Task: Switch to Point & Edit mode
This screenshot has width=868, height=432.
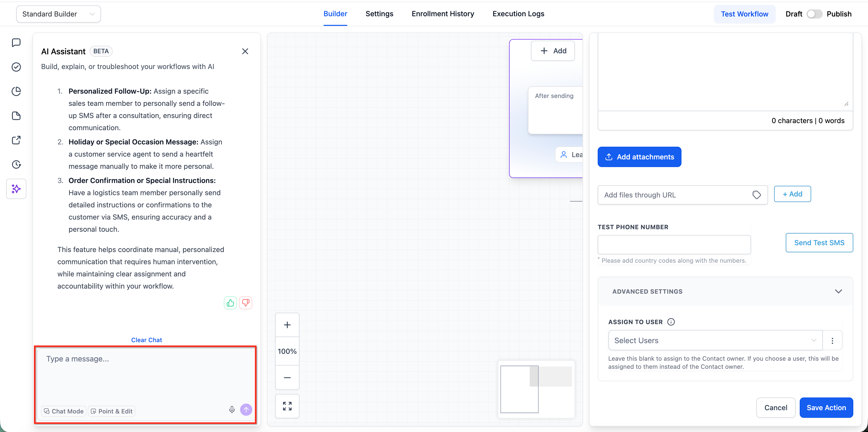Action: [111, 411]
